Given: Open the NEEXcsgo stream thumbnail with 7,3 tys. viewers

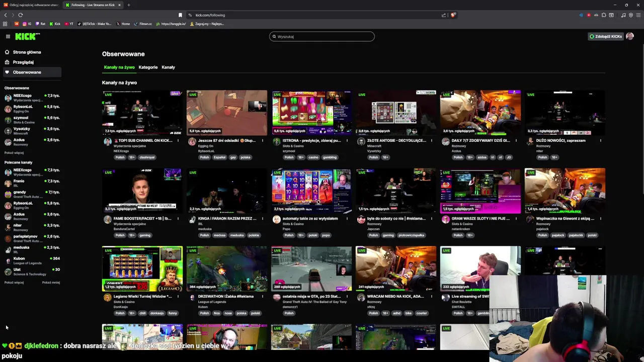Looking at the screenshot, I should [142, 113].
